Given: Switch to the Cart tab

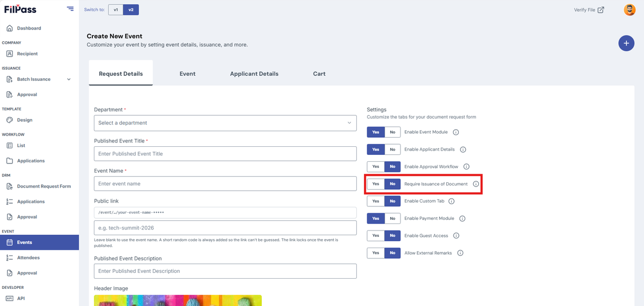Looking at the screenshot, I should tap(319, 73).
